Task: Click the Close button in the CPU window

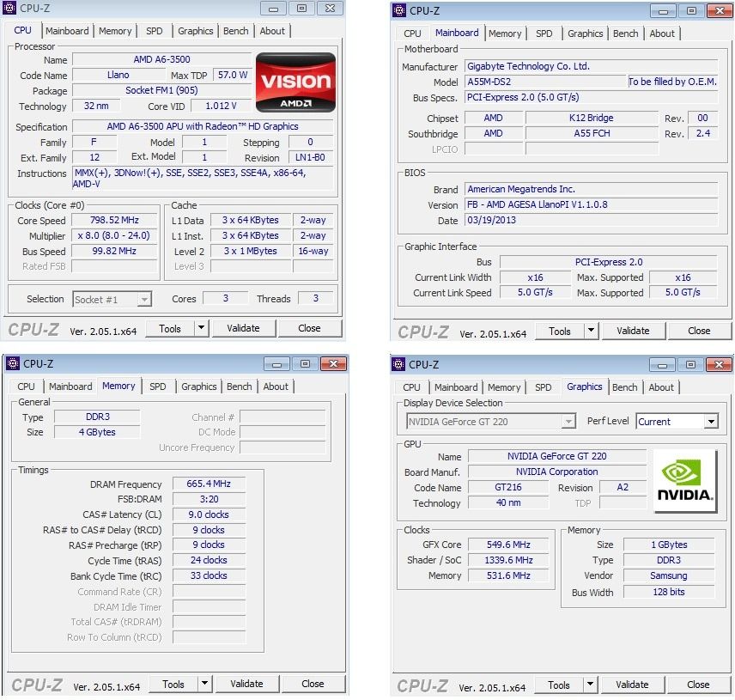Action: pos(309,328)
